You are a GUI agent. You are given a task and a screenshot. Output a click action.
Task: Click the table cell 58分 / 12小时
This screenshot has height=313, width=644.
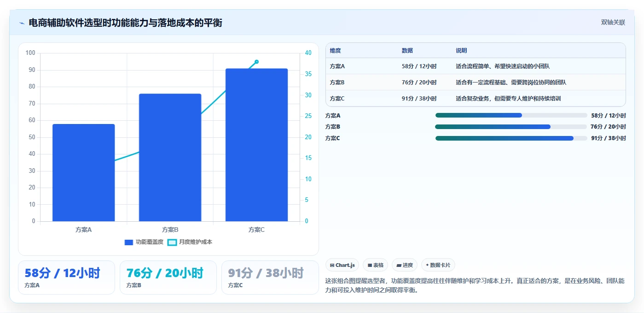(419, 66)
